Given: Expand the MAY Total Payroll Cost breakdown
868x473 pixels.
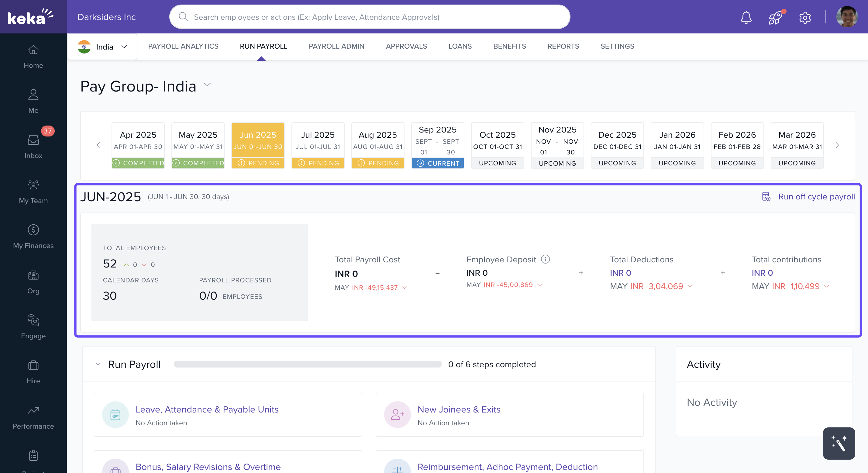Looking at the screenshot, I should click(x=405, y=288).
